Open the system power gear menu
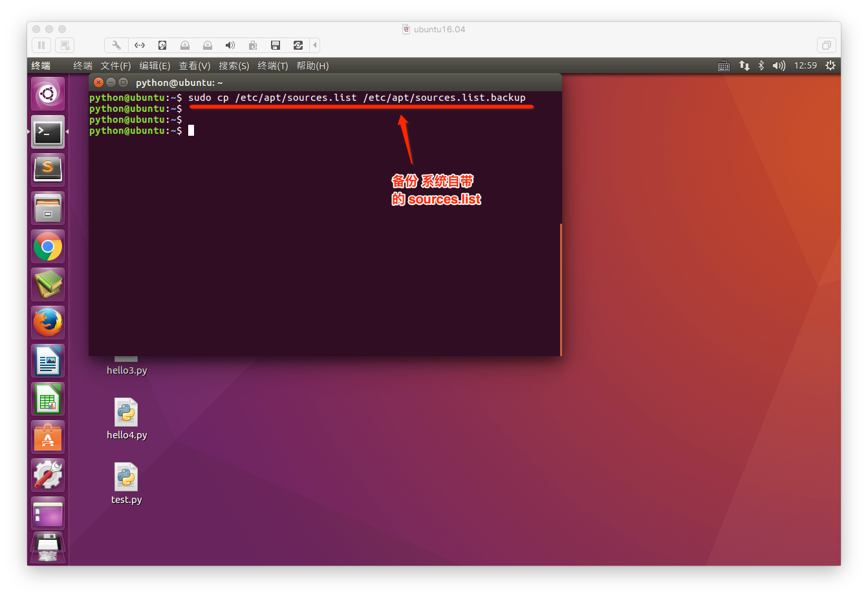868x598 pixels. pyautogui.click(x=830, y=66)
